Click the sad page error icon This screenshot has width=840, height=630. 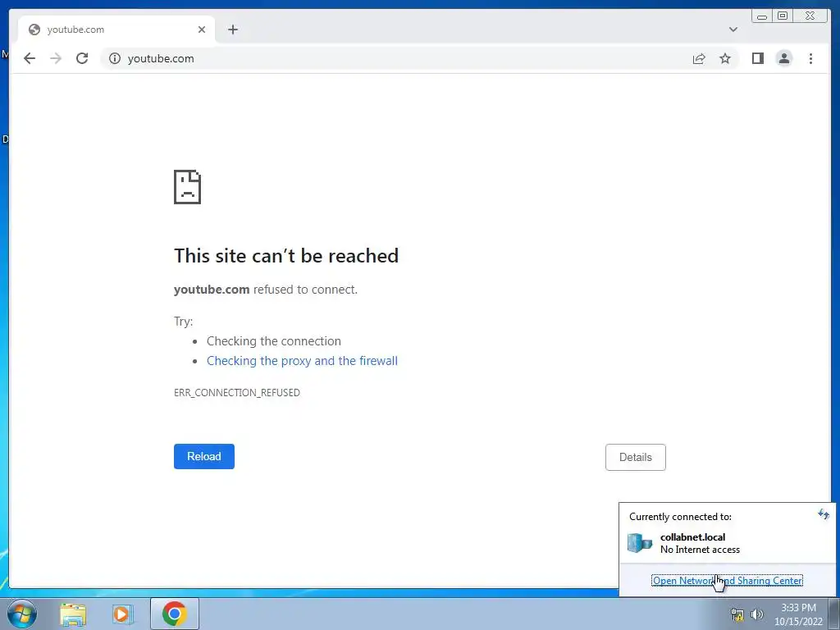(x=188, y=187)
